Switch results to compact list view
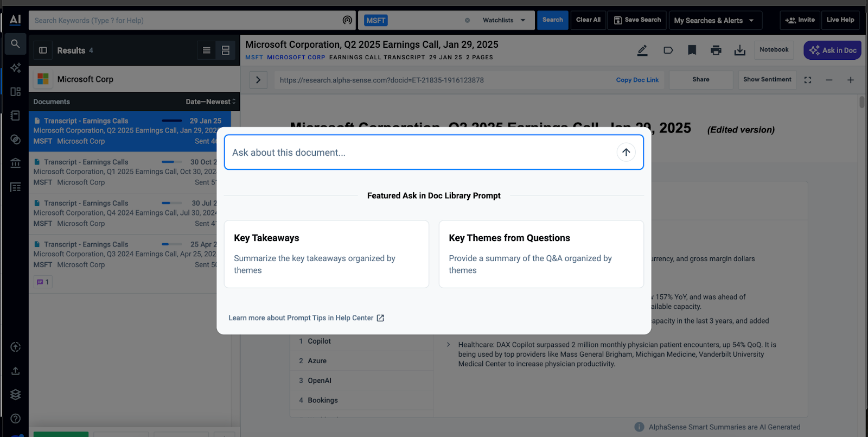This screenshot has width=868, height=437. click(x=207, y=50)
